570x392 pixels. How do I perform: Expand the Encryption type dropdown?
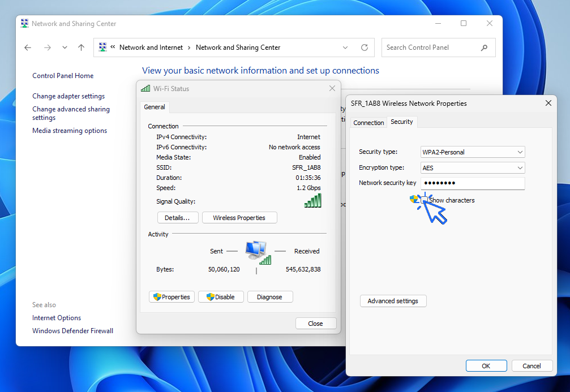click(473, 168)
